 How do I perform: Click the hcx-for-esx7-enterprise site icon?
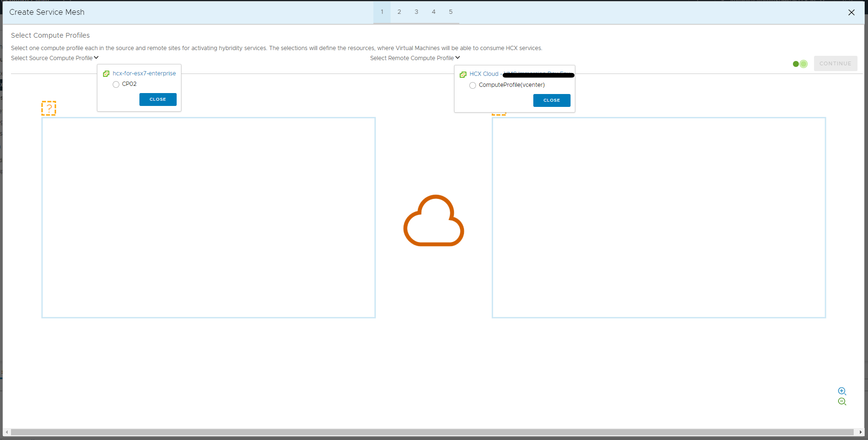point(106,73)
